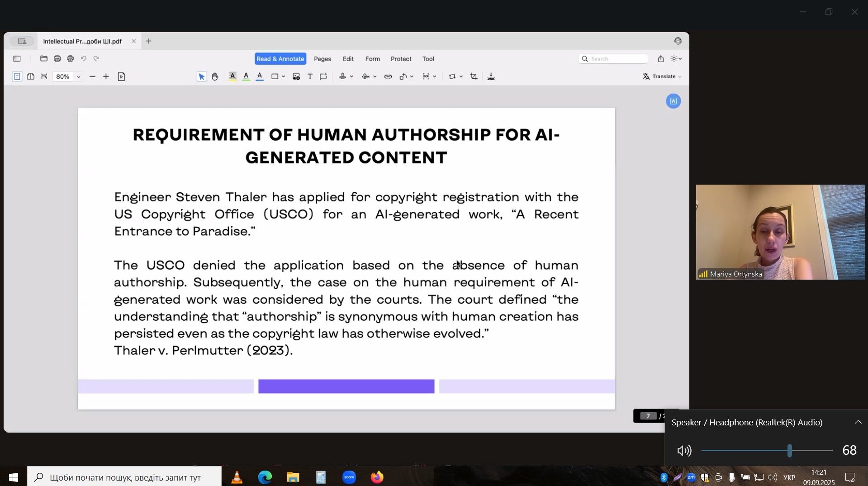Image resolution: width=868 pixels, height=486 pixels.
Task: Switch to the Protect tab
Action: point(401,59)
